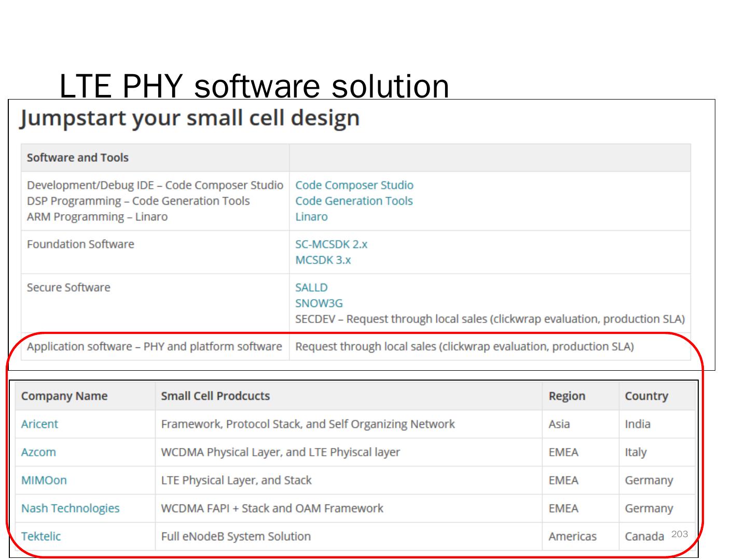Click the slide title 'LTE PHY software solution'
The width and height of the screenshot is (747, 560).
tap(254, 86)
